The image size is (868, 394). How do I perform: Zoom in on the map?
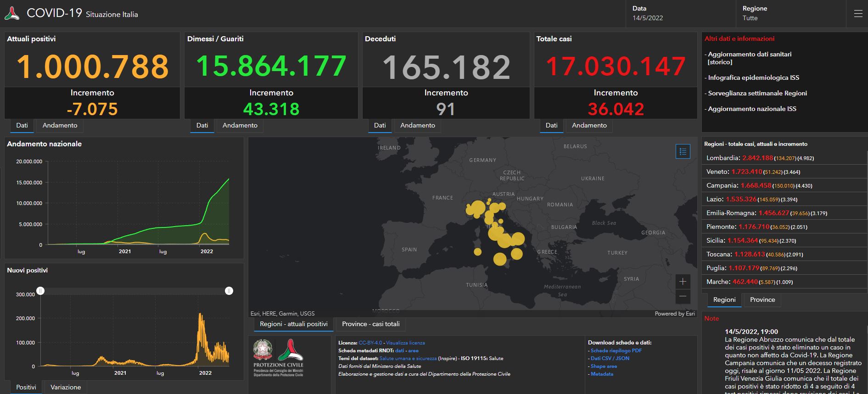click(x=683, y=281)
